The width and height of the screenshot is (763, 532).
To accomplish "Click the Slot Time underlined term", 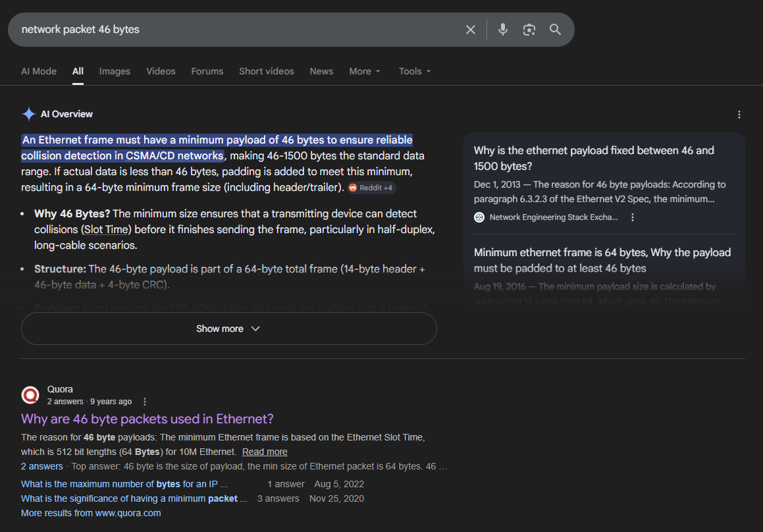I will 107,230.
